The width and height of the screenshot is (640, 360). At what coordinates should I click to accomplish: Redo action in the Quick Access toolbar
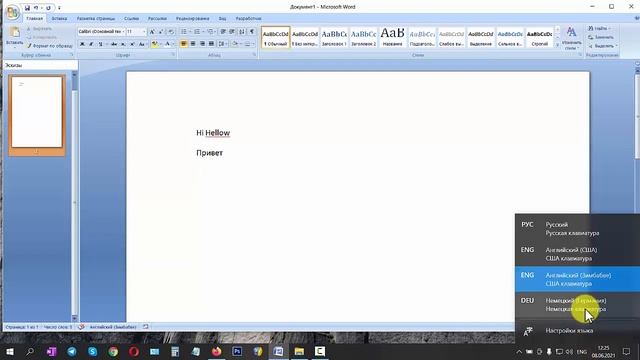48,8
